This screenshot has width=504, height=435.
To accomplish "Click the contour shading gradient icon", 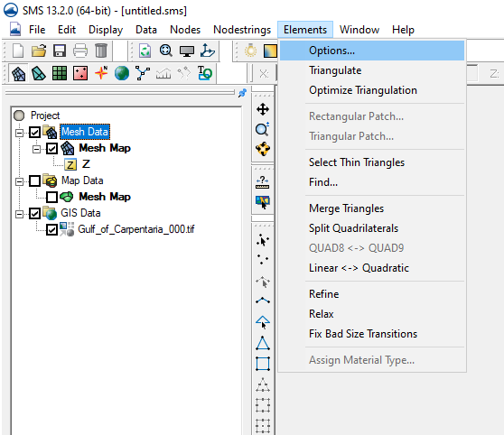I will pyautogui.click(x=270, y=51).
